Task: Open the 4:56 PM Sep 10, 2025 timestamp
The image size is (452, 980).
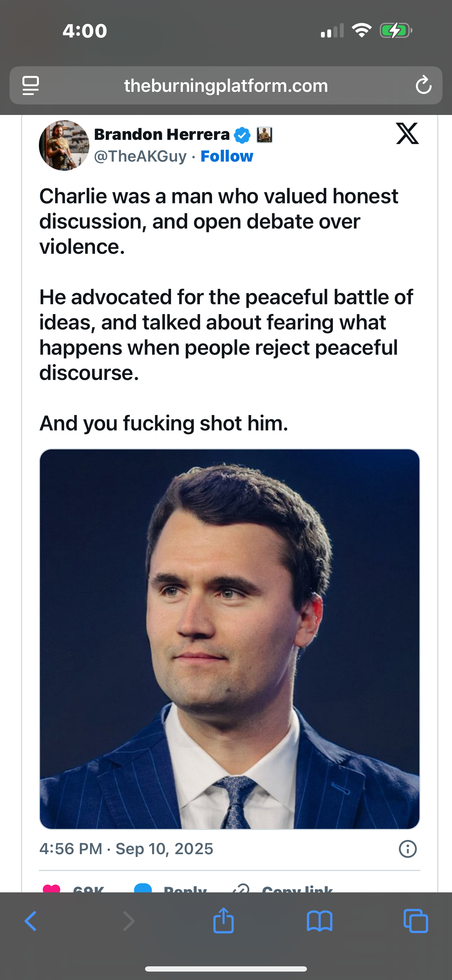Action: tap(126, 849)
